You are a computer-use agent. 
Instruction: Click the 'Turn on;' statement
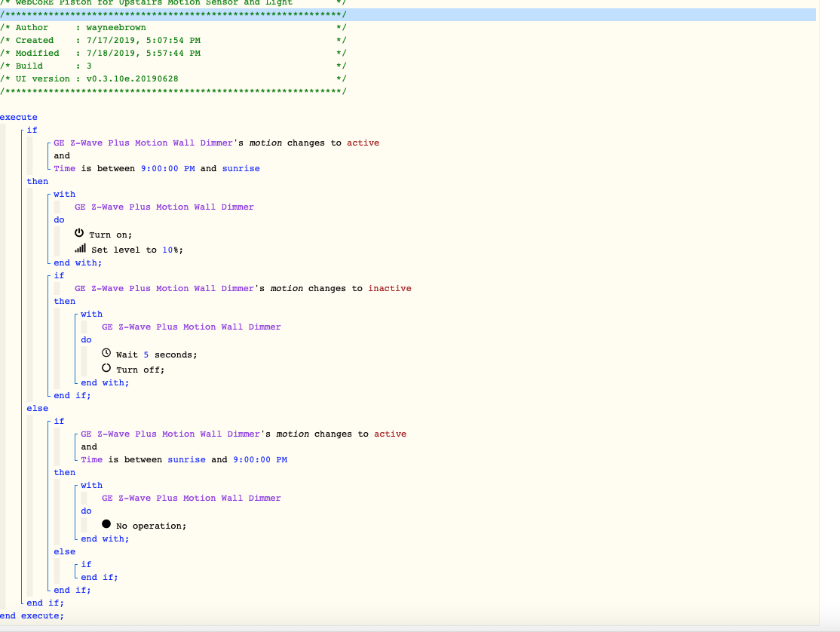point(110,235)
